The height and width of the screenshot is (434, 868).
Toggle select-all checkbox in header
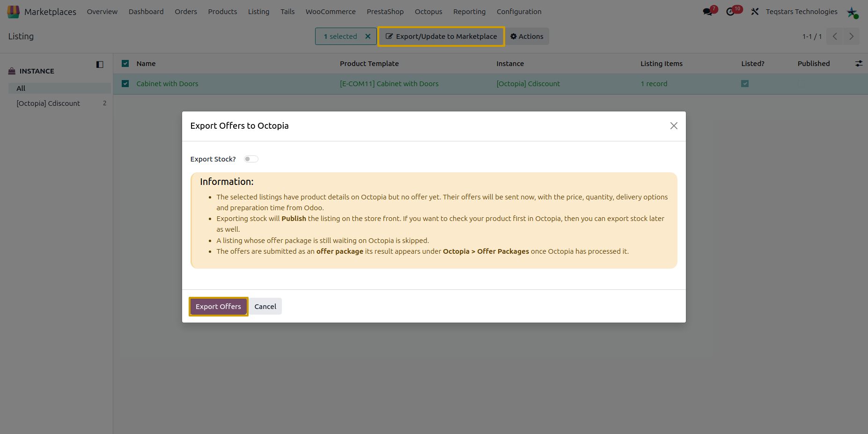[125, 64]
